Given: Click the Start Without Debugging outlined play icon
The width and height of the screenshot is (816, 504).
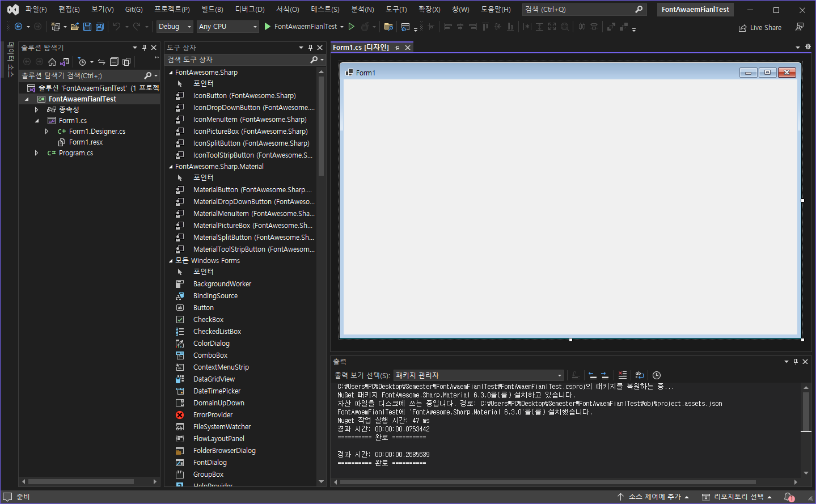Looking at the screenshot, I should pos(352,27).
